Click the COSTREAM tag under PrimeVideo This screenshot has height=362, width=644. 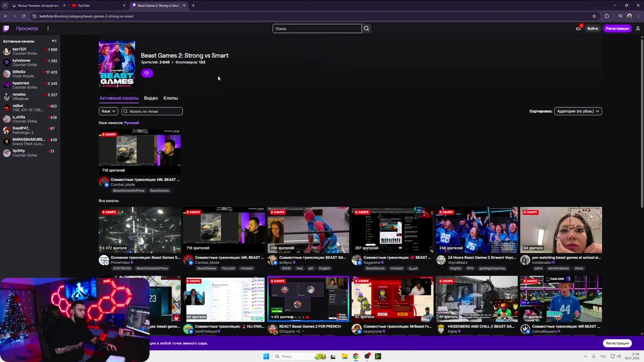click(122, 268)
